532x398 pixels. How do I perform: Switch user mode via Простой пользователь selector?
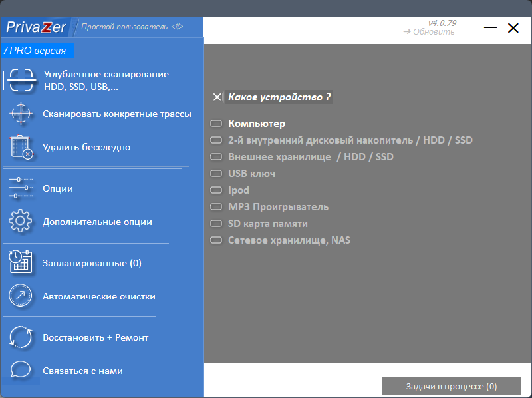coord(132,27)
